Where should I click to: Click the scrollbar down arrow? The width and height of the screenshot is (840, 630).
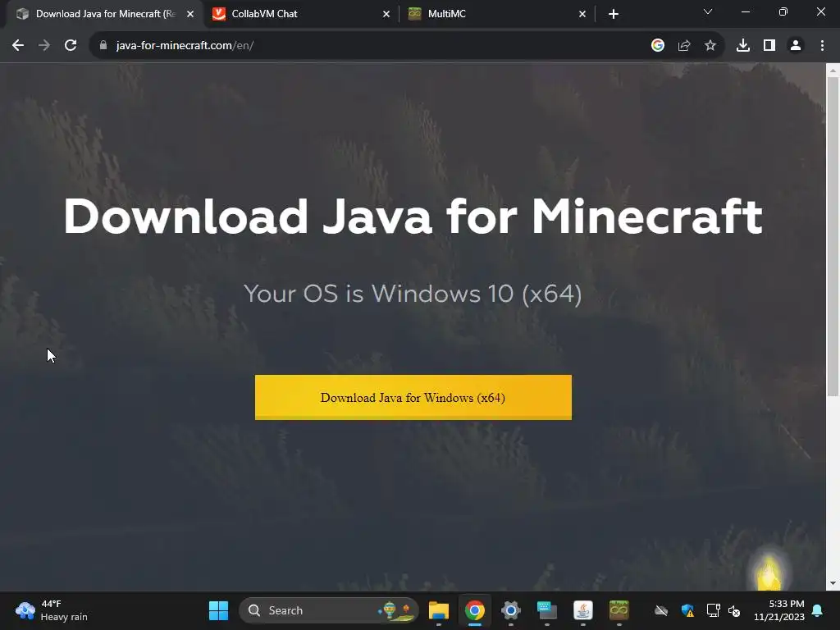(833, 583)
